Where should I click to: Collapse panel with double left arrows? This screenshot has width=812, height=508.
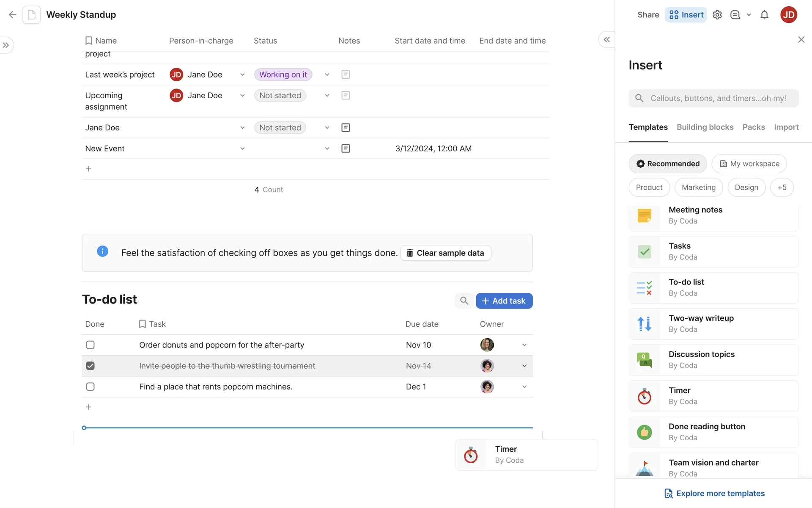click(606, 40)
